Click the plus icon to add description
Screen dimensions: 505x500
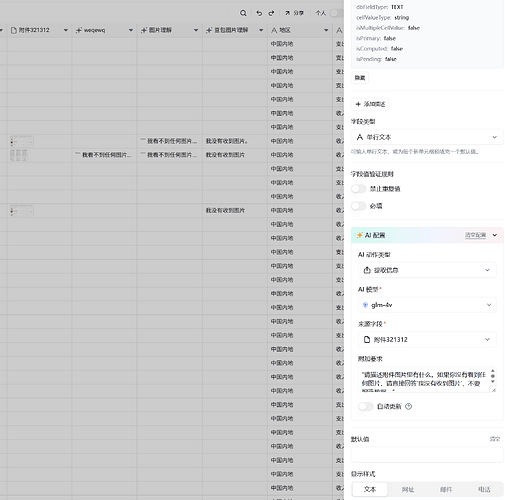pos(358,104)
